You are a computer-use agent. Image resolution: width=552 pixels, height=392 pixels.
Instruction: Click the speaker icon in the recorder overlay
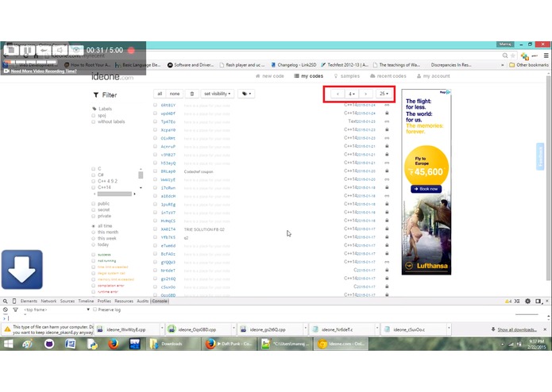click(60, 50)
